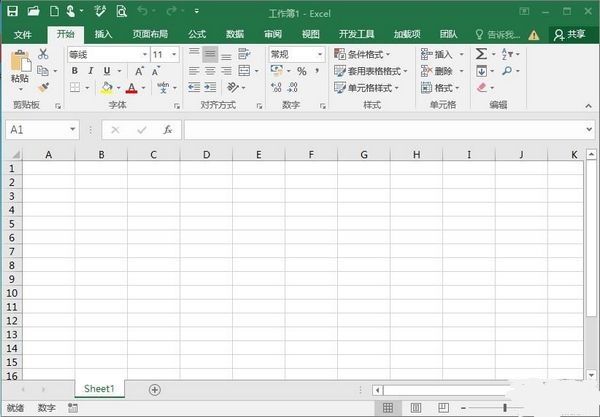Toggle Underline formatting
The image size is (600, 417).
click(105, 71)
